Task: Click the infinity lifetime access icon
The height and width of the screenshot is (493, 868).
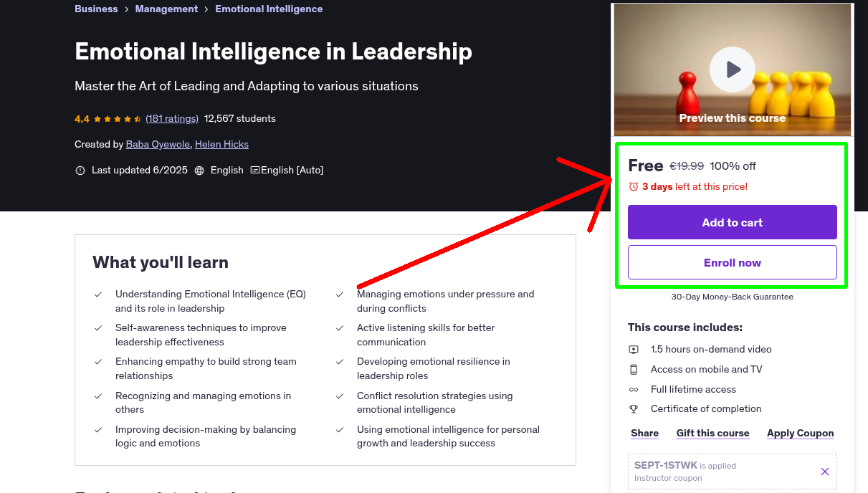Action: 634,390
